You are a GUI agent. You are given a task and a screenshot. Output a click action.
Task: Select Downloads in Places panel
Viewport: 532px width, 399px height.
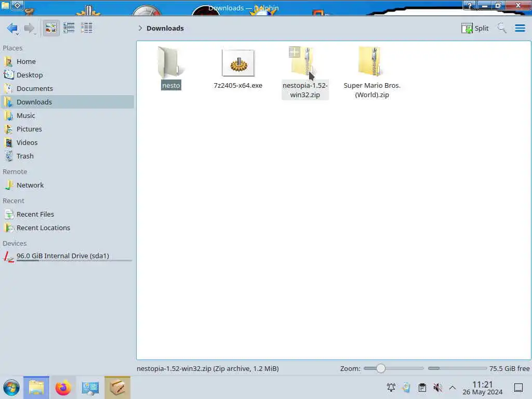(67, 102)
